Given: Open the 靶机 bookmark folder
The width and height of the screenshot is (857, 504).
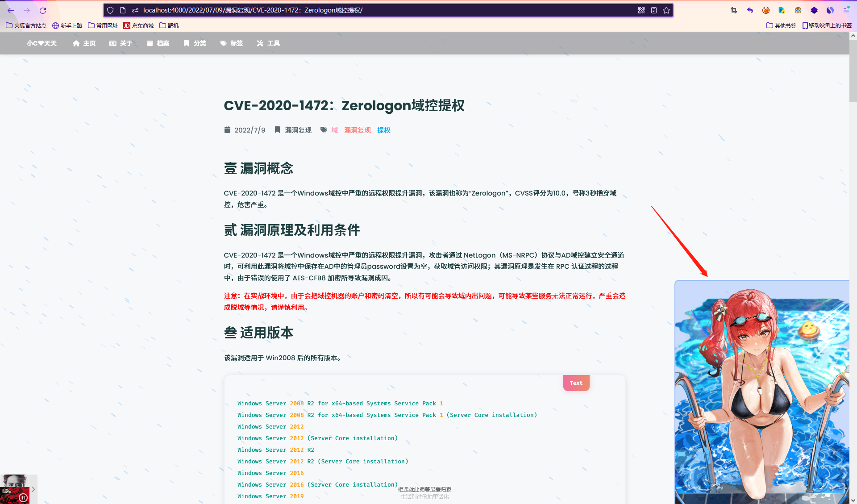Looking at the screenshot, I should pyautogui.click(x=169, y=25).
